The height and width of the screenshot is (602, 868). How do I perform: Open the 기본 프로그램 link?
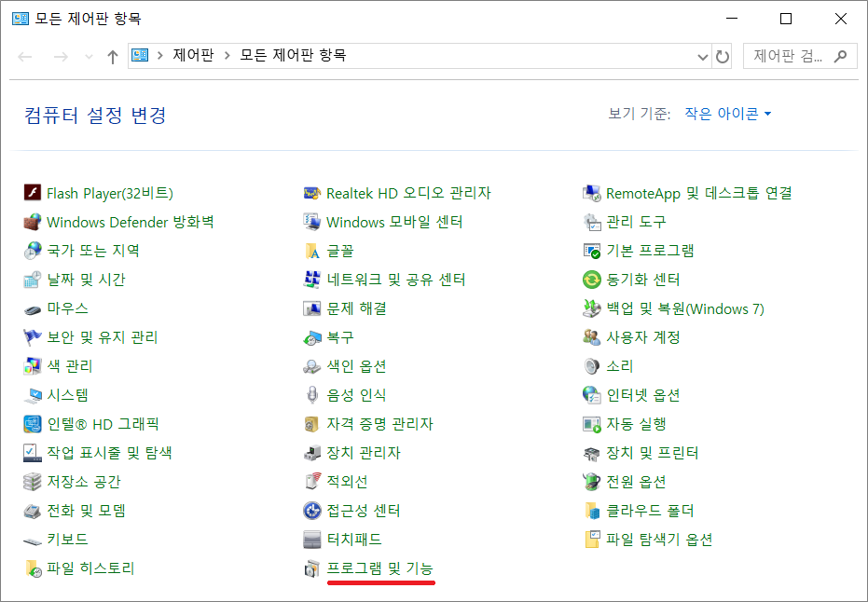click(x=650, y=251)
